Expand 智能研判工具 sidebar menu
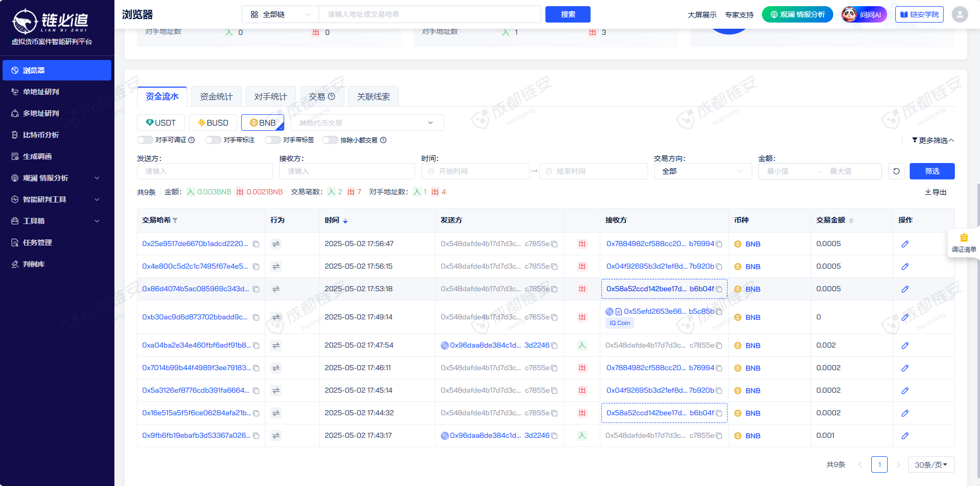980x486 pixels. pos(56,199)
